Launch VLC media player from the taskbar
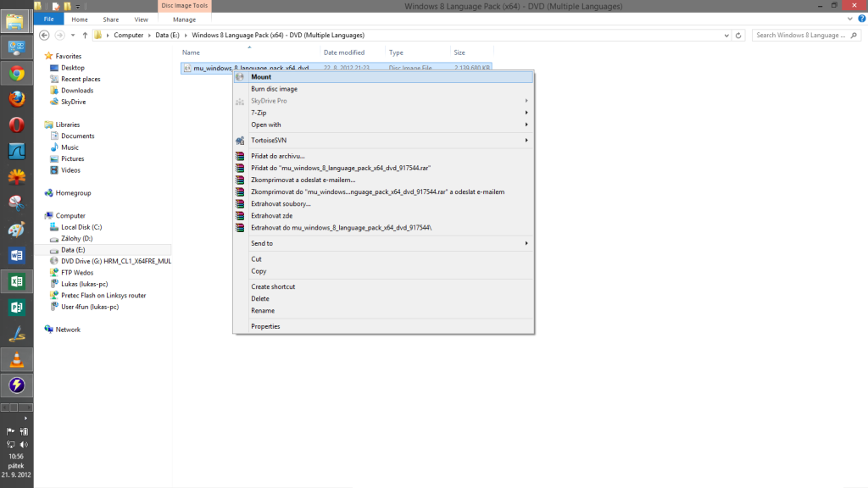868x488 pixels. 17,359
